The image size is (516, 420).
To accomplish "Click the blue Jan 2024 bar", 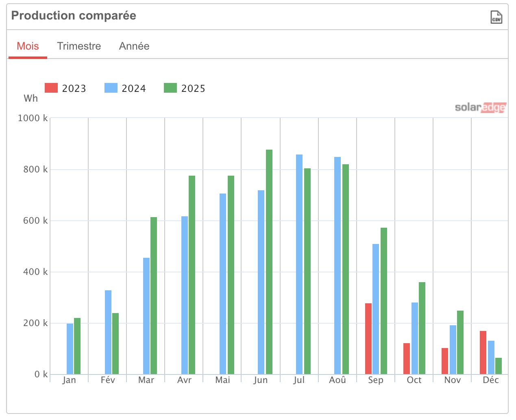I will [70, 349].
